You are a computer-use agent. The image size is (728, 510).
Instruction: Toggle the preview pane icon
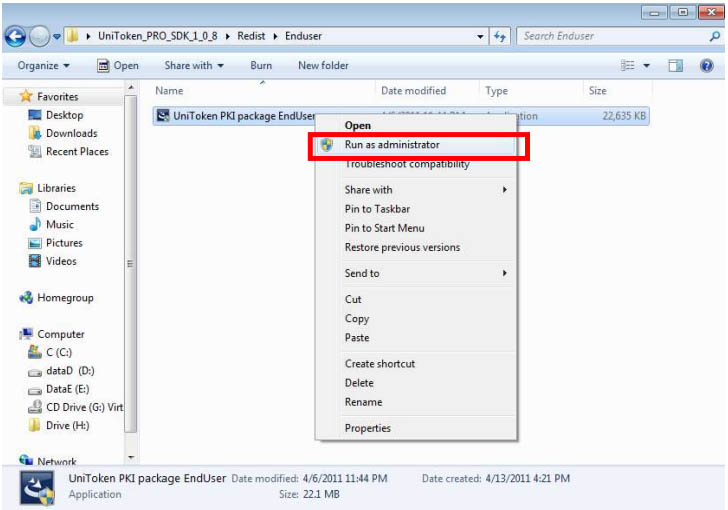(x=676, y=65)
